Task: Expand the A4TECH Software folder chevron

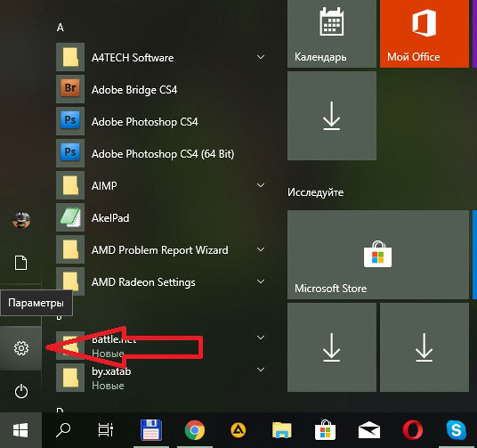Action: 261,57
